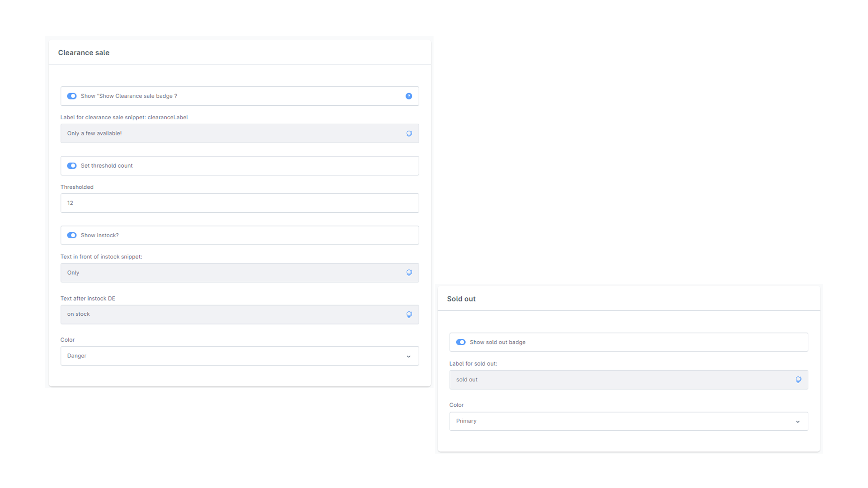The height and width of the screenshot is (488, 868).
Task: Click 'Text in front of instock snippet' label
Action: [x=101, y=257]
